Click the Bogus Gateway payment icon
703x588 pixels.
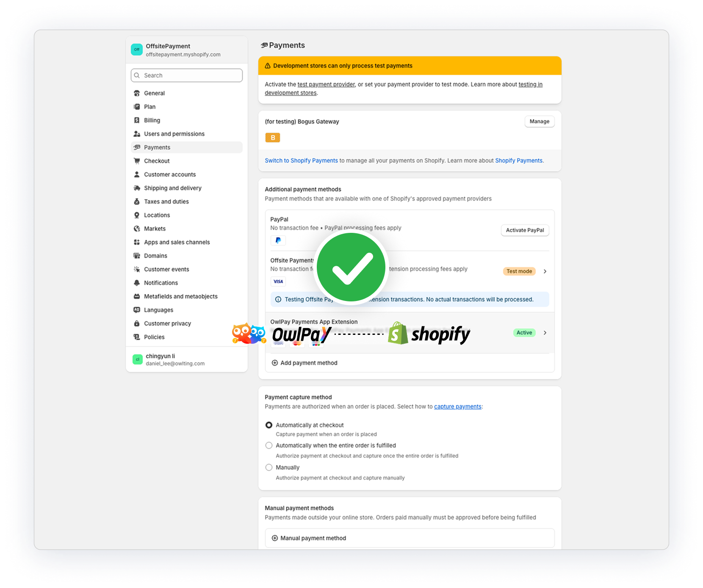(273, 138)
